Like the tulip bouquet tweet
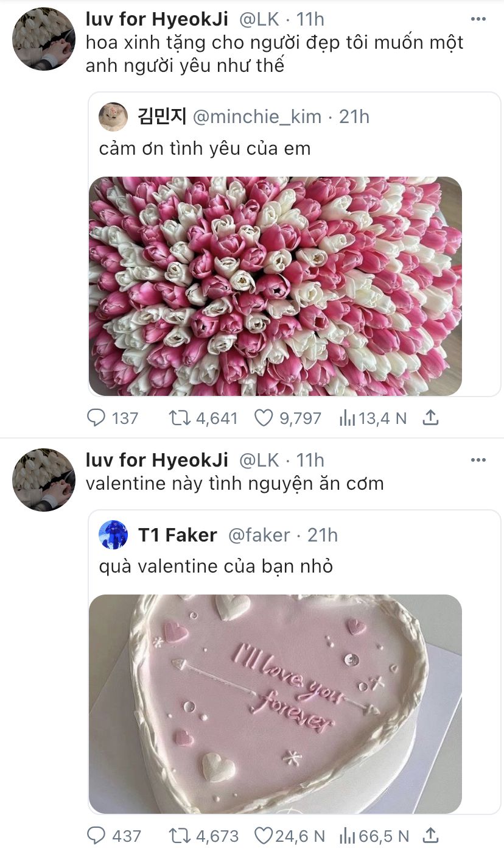 [x=262, y=418]
